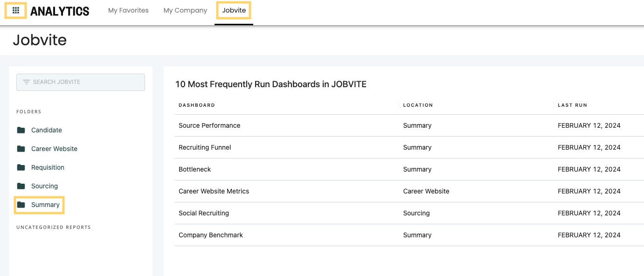Screen dimensions: 644x276
Task: Click the FOLDERS section heading
Action: point(29,112)
